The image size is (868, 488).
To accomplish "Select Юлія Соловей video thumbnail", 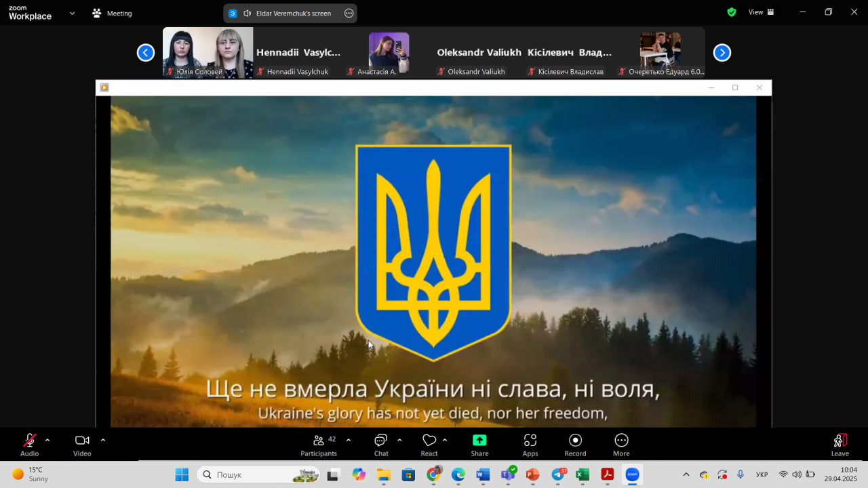I will click(208, 52).
